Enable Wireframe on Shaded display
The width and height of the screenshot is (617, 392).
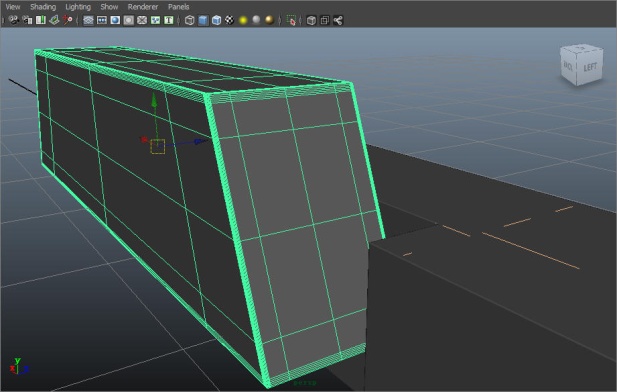(x=216, y=20)
